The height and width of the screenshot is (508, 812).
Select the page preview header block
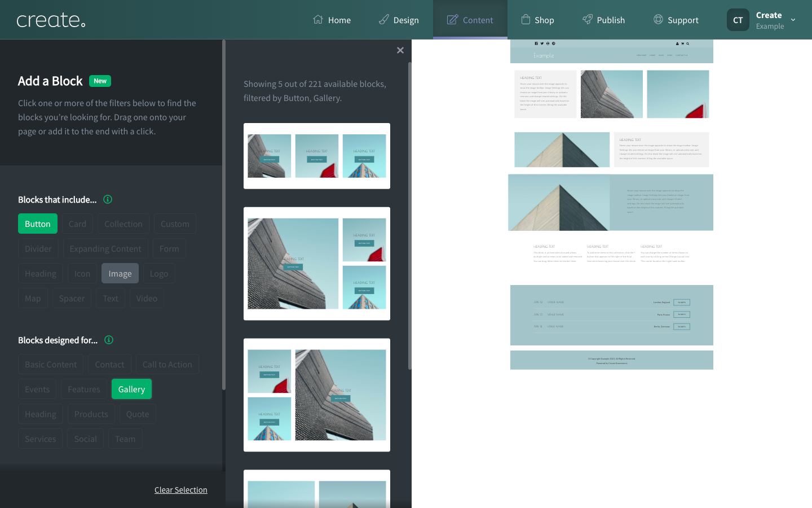click(612, 51)
